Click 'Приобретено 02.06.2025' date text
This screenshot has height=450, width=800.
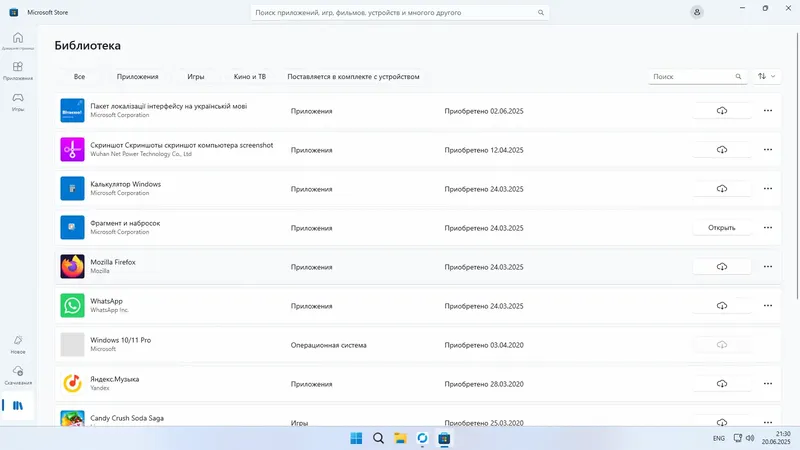tap(484, 111)
